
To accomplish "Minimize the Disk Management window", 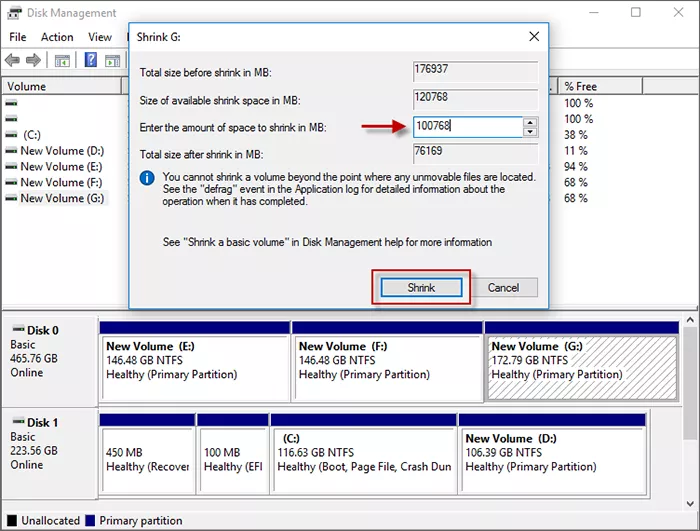I will tap(594, 13).
